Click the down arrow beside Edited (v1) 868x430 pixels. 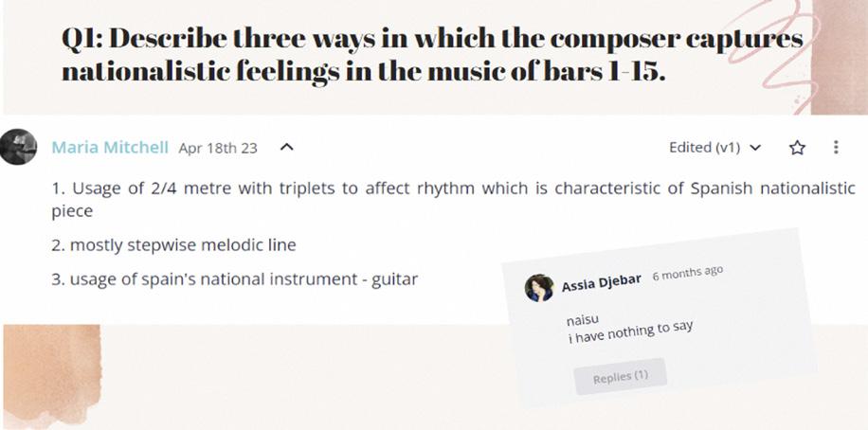[x=755, y=148]
